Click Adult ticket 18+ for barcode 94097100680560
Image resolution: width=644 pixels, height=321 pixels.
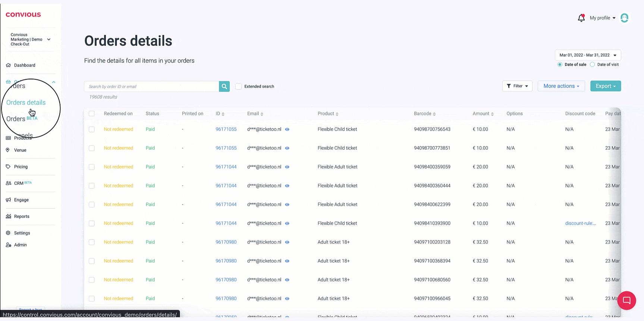(334, 280)
